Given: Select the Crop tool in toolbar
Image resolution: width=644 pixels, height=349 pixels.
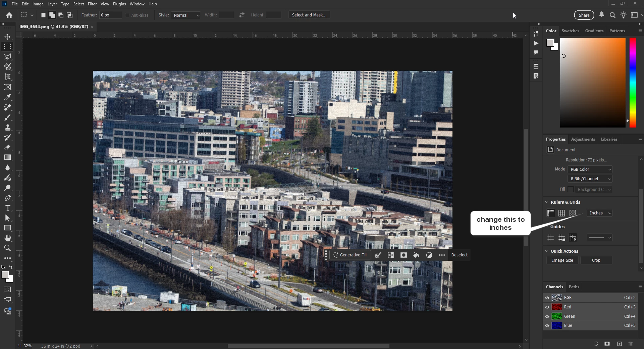Looking at the screenshot, I should click(7, 77).
